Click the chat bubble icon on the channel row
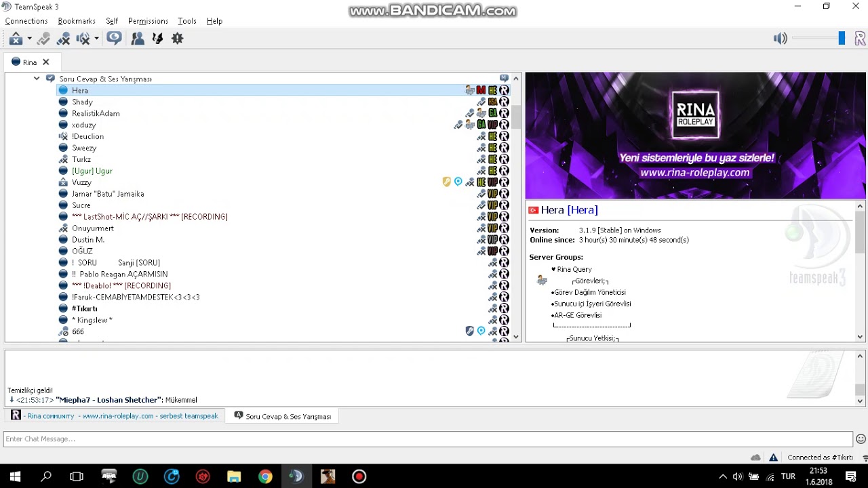The width and height of the screenshot is (868, 488). (504, 79)
